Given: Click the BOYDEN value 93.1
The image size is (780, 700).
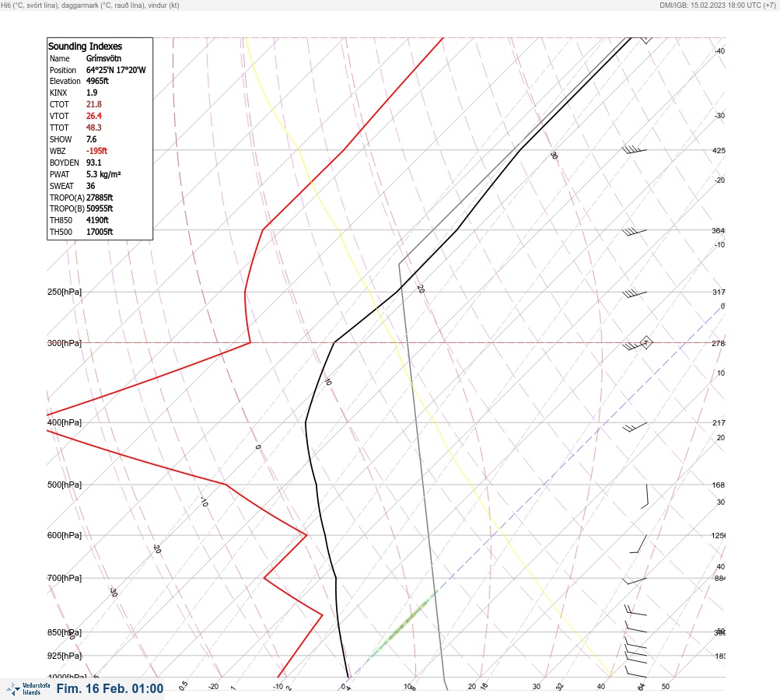Looking at the screenshot, I should [94, 163].
